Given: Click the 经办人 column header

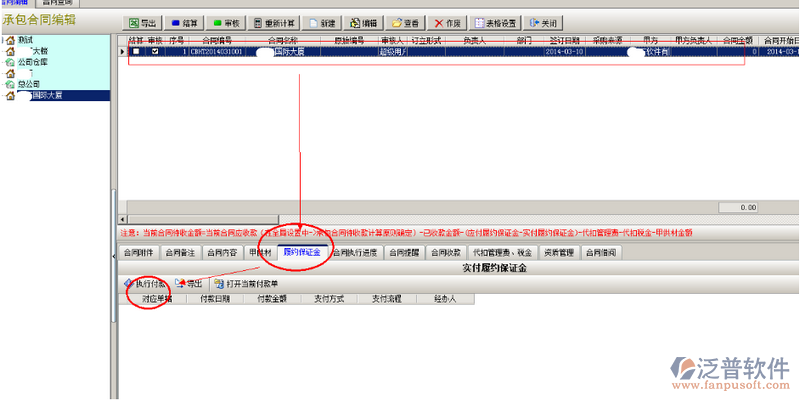Looking at the screenshot, I should [x=445, y=299].
